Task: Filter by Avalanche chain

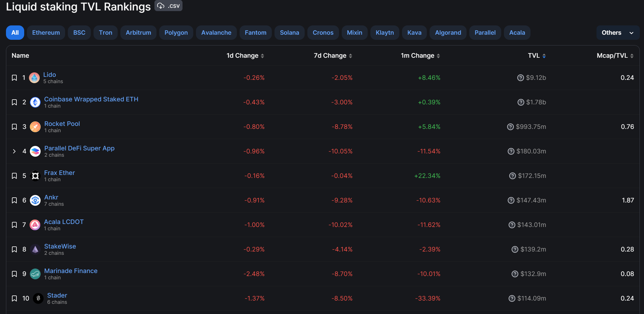Action: coord(216,33)
